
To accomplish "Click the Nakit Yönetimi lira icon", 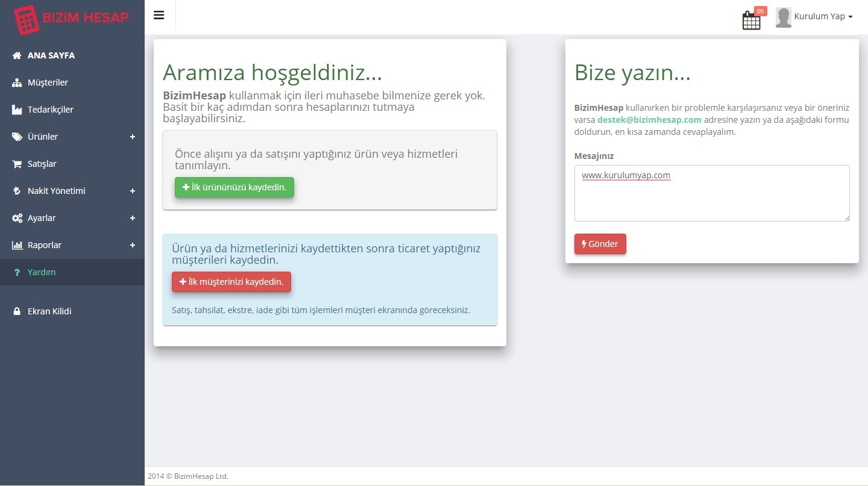I will (17, 191).
